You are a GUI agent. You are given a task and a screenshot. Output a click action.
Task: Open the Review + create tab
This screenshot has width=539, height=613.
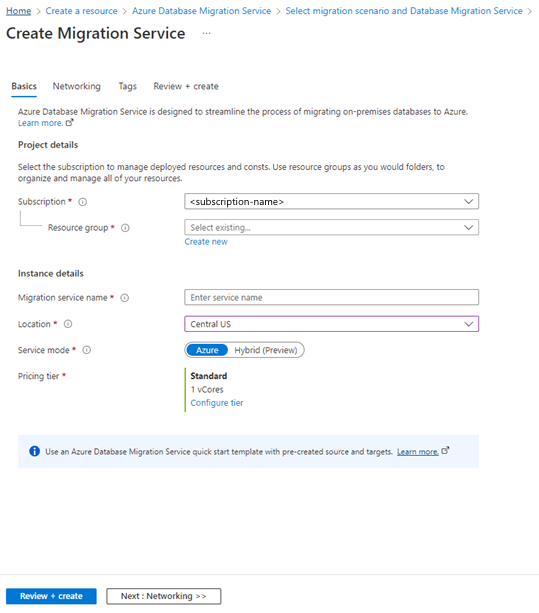point(186,86)
